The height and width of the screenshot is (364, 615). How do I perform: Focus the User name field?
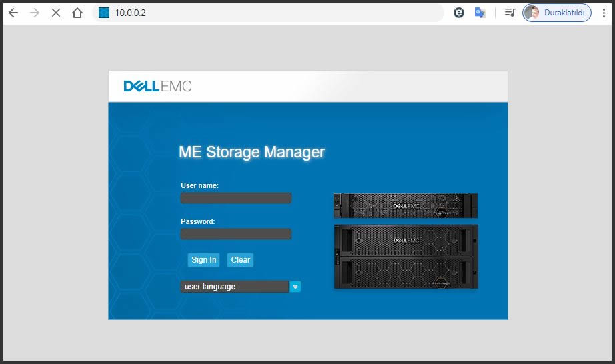click(x=236, y=198)
